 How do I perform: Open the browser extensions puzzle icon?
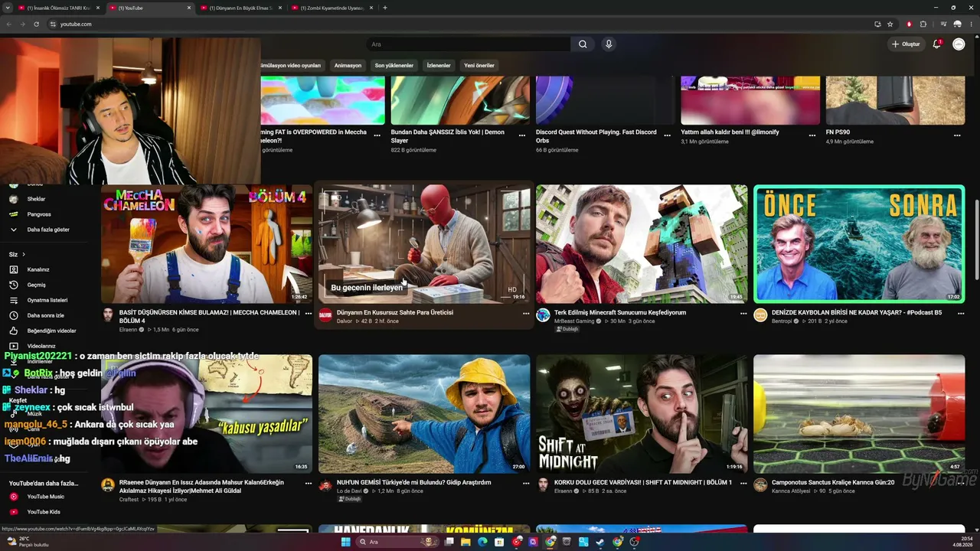point(923,24)
